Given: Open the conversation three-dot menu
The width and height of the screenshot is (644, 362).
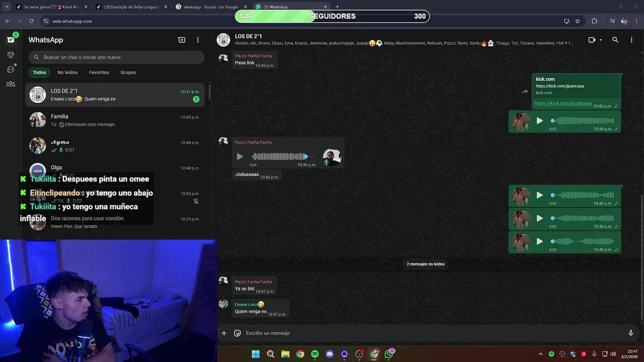Looking at the screenshot, I should [x=631, y=40].
